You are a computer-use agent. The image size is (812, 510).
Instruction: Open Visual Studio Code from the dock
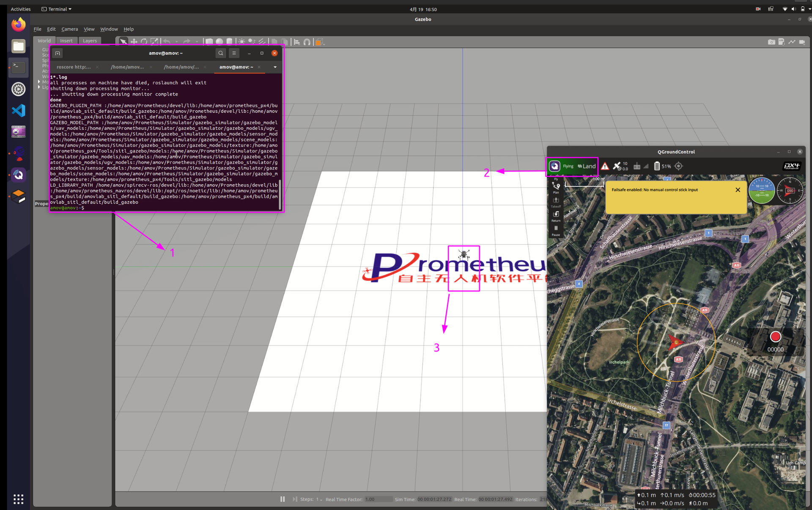[x=18, y=110]
